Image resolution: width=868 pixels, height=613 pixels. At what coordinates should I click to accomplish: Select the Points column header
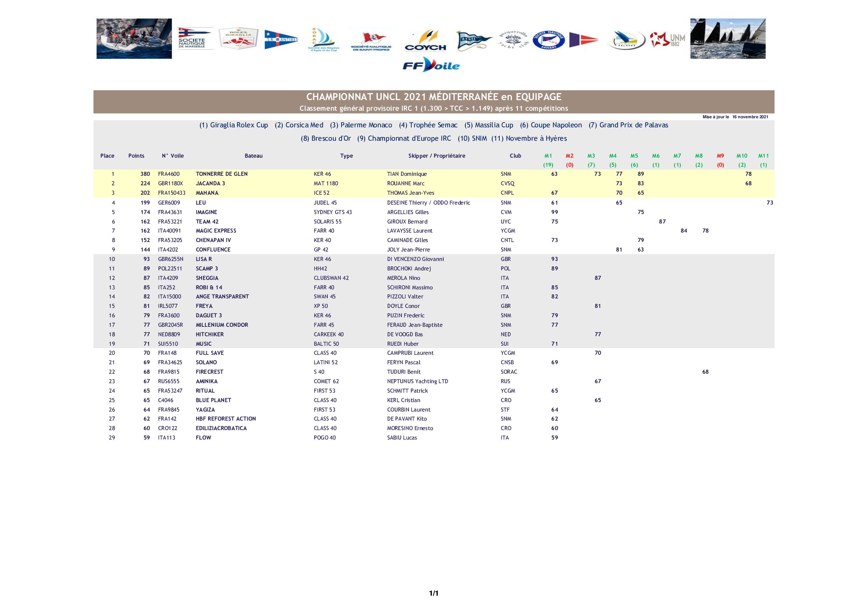[x=136, y=156]
